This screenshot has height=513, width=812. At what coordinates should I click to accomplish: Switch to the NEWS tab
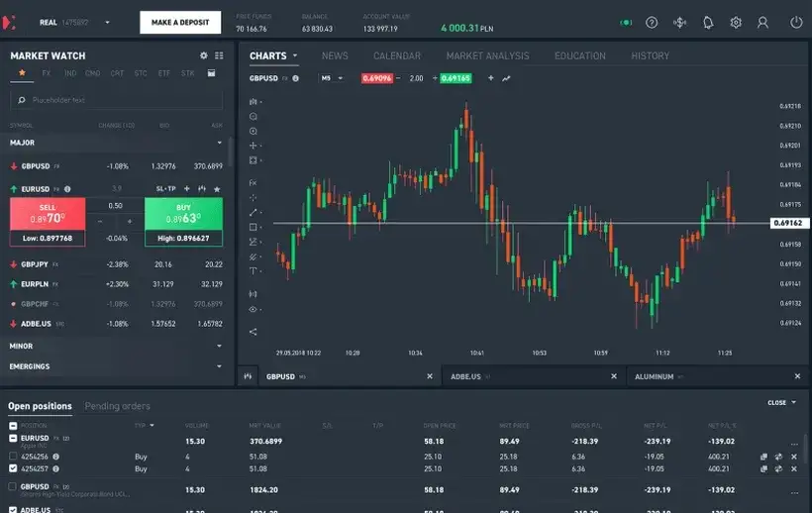click(335, 56)
